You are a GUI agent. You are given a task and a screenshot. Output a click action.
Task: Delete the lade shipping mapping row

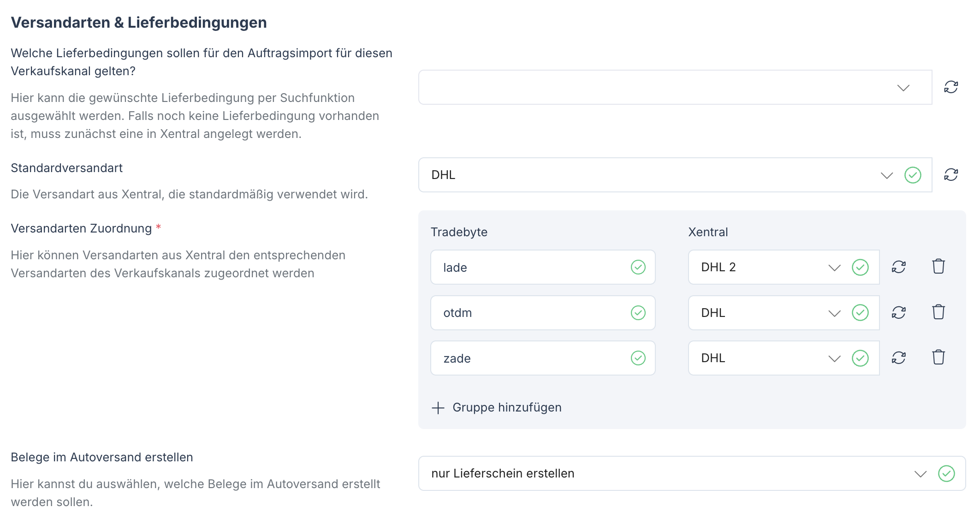point(938,267)
